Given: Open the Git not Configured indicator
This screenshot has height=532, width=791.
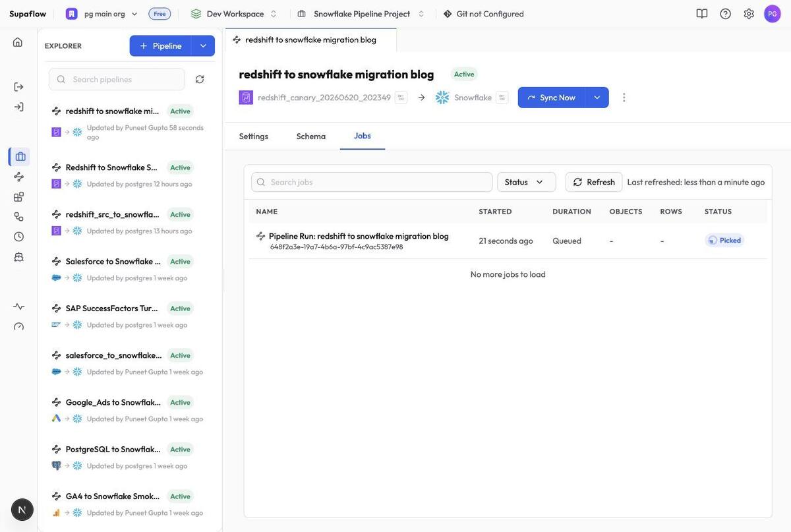Looking at the screenshot, I should point(484,14).
